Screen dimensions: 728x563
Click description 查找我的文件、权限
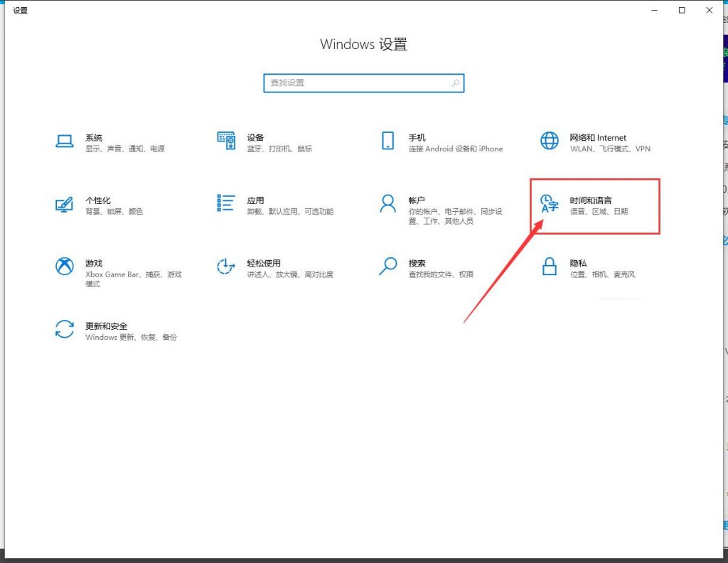tap(441, 275)
